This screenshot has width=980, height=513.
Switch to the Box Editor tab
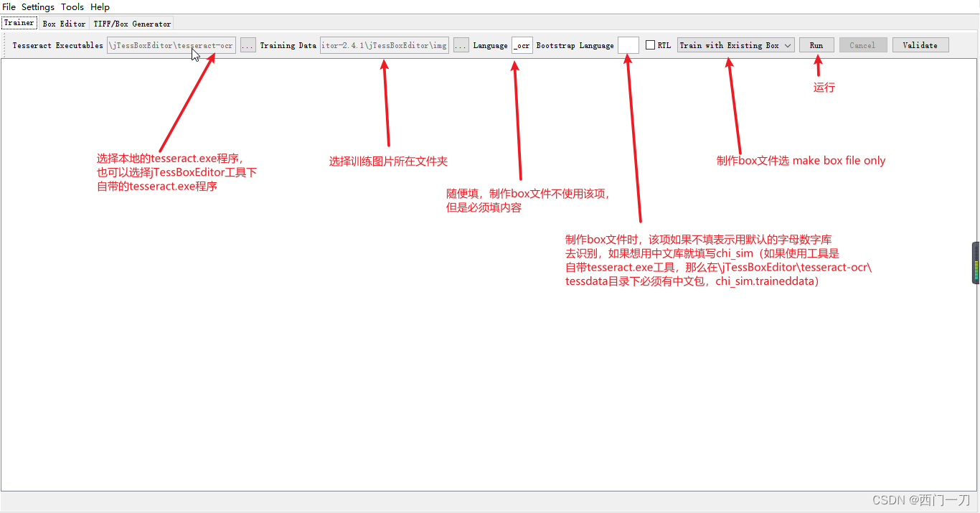63,23
